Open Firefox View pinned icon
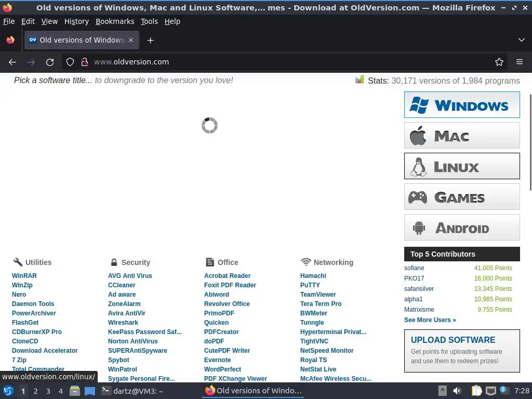The width and height of the screenshot is (532, 399). click(x=10, y=40)
